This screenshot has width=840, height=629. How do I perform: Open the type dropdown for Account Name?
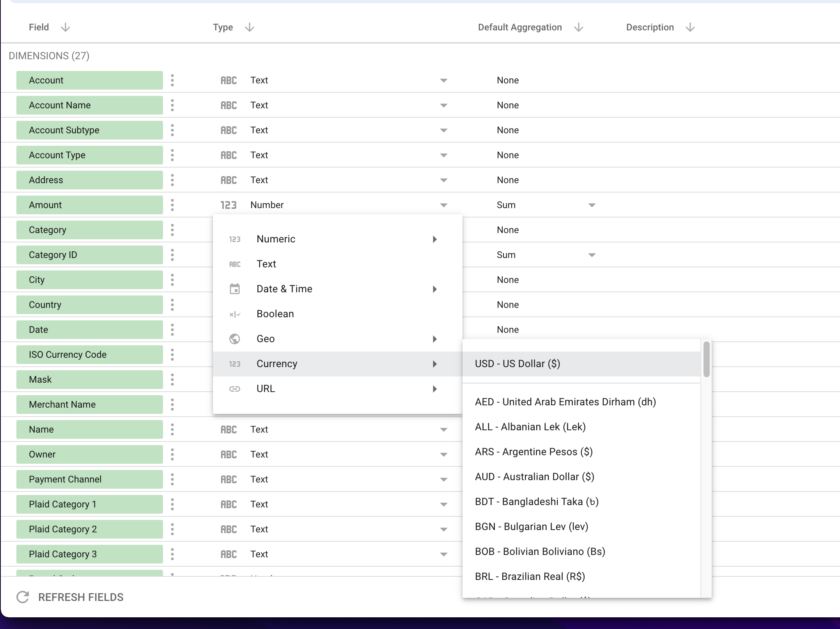(443, 105)
